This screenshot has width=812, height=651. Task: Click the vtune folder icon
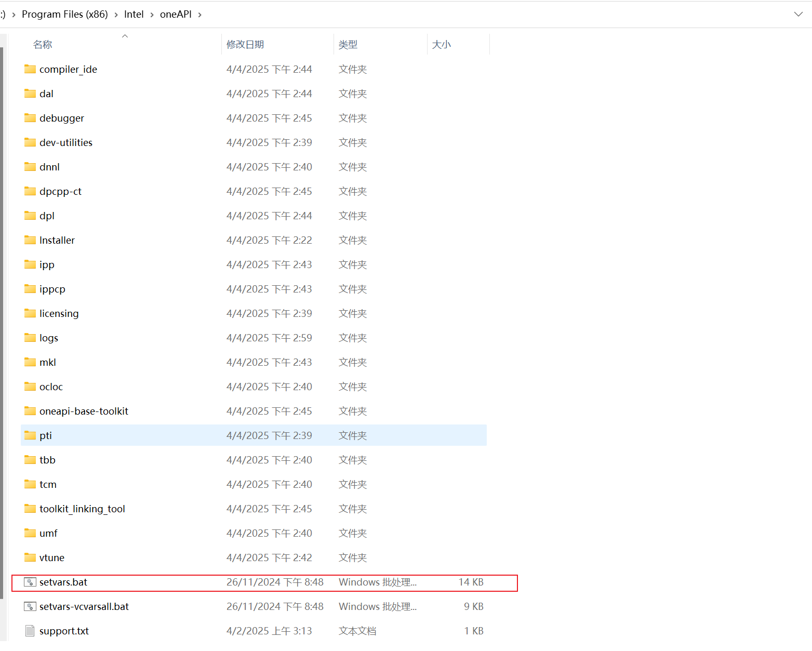(30, 557)
